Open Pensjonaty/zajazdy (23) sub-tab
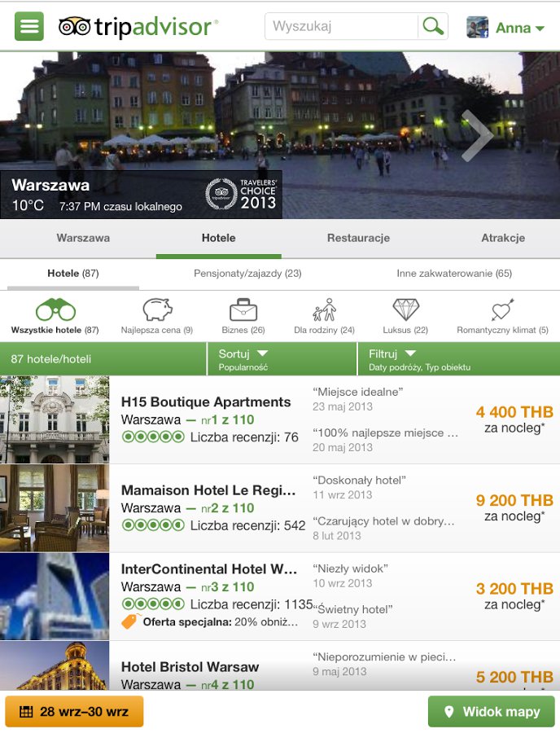The height and width of the screenshot is (733, 560). 247,274
